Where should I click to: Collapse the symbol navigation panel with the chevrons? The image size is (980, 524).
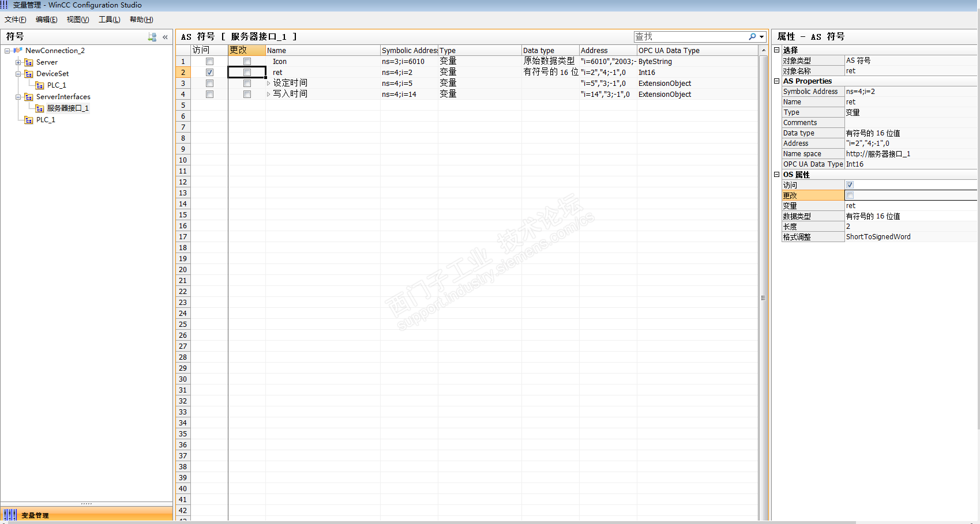[165, 37]
